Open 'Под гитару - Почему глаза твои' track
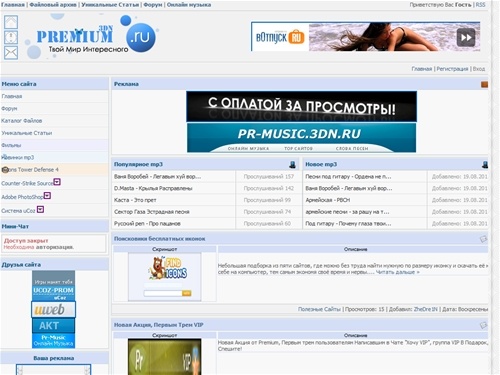 coord(348,223)
